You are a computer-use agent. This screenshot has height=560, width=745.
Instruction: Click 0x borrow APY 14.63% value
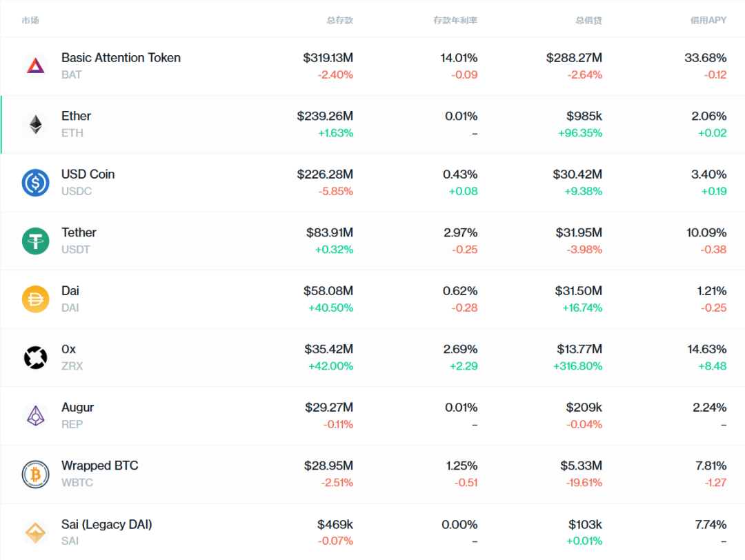point(706,350)
